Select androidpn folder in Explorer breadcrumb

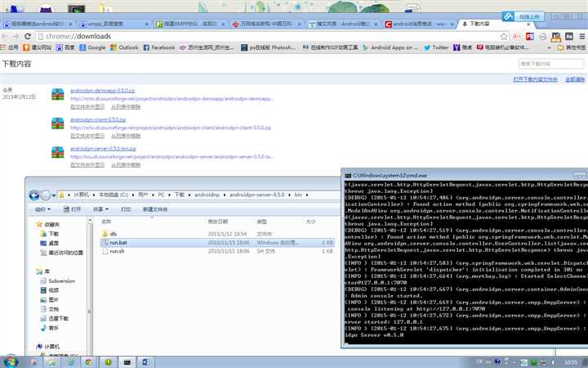[x=207, y=195]
